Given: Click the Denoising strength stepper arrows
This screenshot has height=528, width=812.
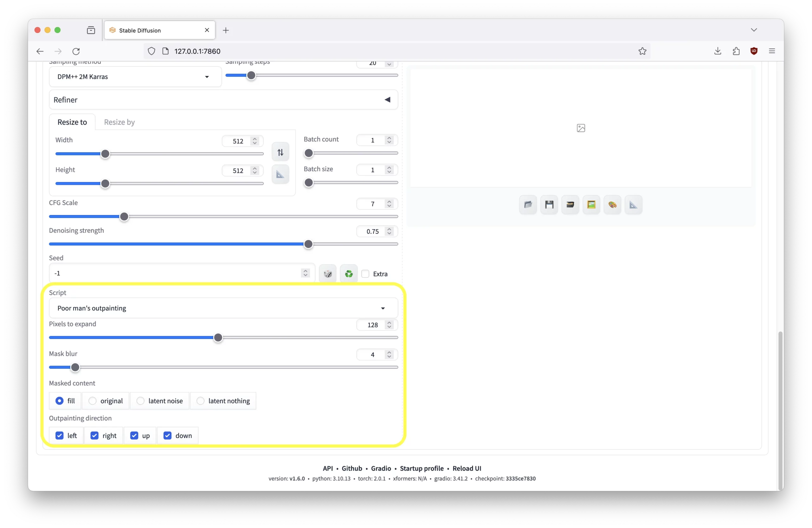Looking at the screenshot, I should [389, 231].
